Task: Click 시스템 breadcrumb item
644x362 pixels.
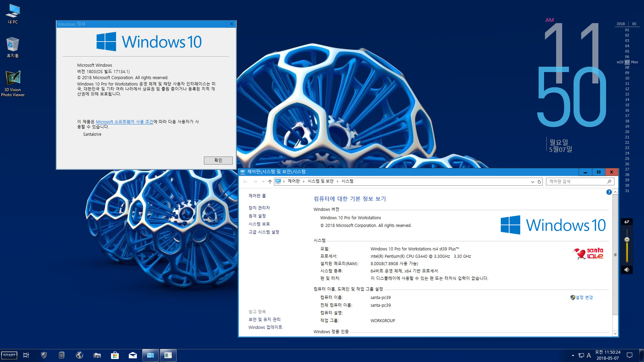Action: coord(347,181)
